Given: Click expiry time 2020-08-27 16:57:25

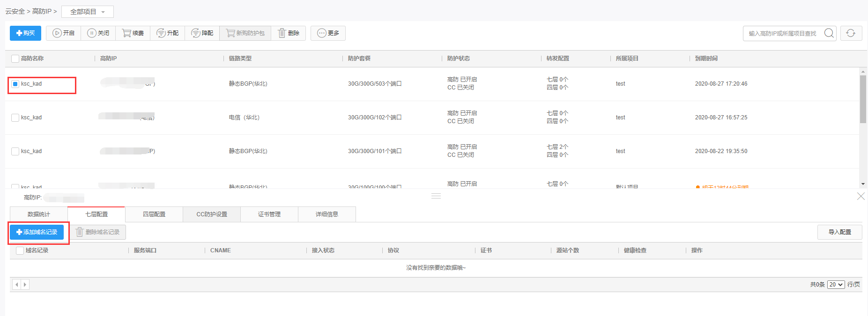Looking at the screenshot, I should [x=721, y=118].
